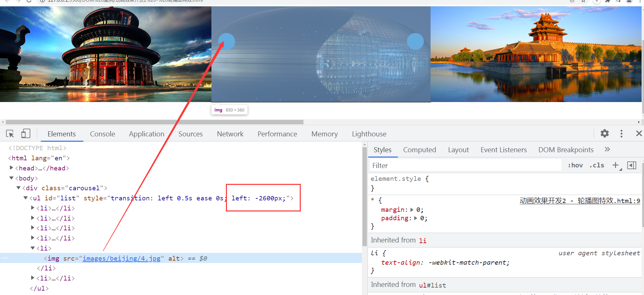
Task: Go to the Performance tab
Action: pyautogui.click(x=277, y=134)
